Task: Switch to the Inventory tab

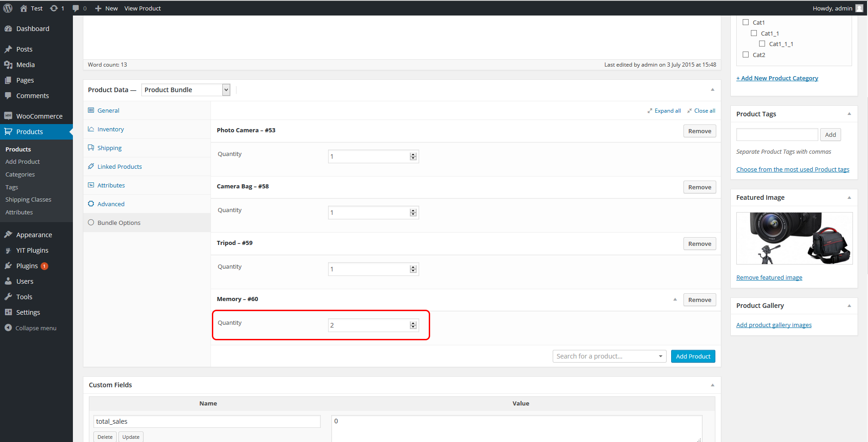Action: click(110, 130)
